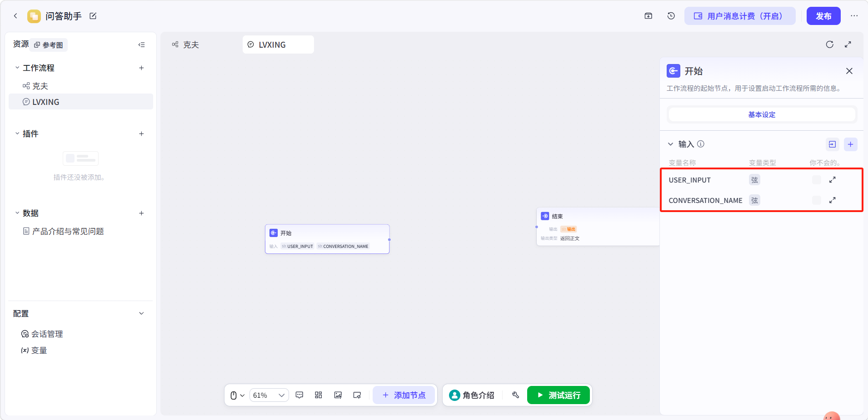This screenshot has width=868, height=420.
Task: Select the CONVERSATION_NAME variable name field
Action: tap(705, 200)
